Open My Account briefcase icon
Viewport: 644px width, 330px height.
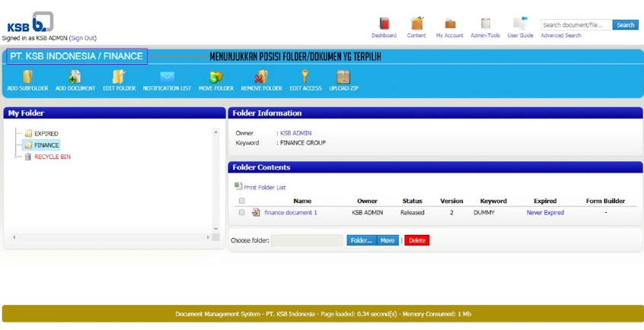coord(450,24)
